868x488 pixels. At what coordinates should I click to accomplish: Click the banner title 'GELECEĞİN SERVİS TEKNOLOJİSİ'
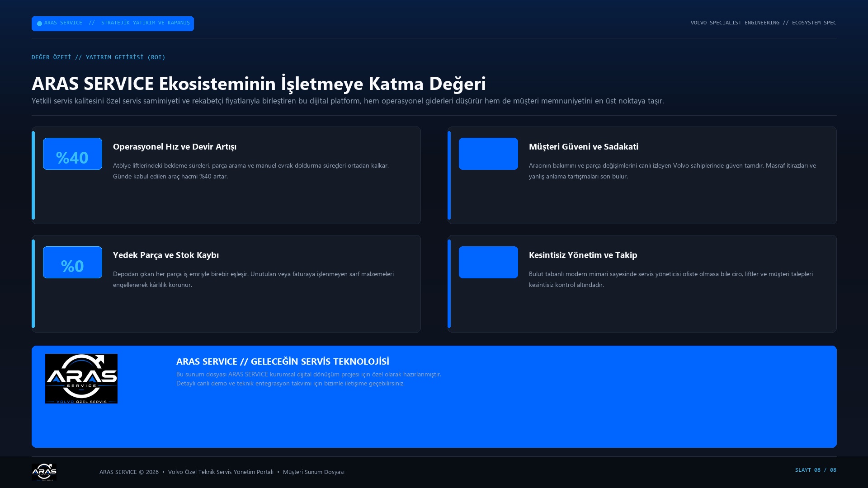320,361
